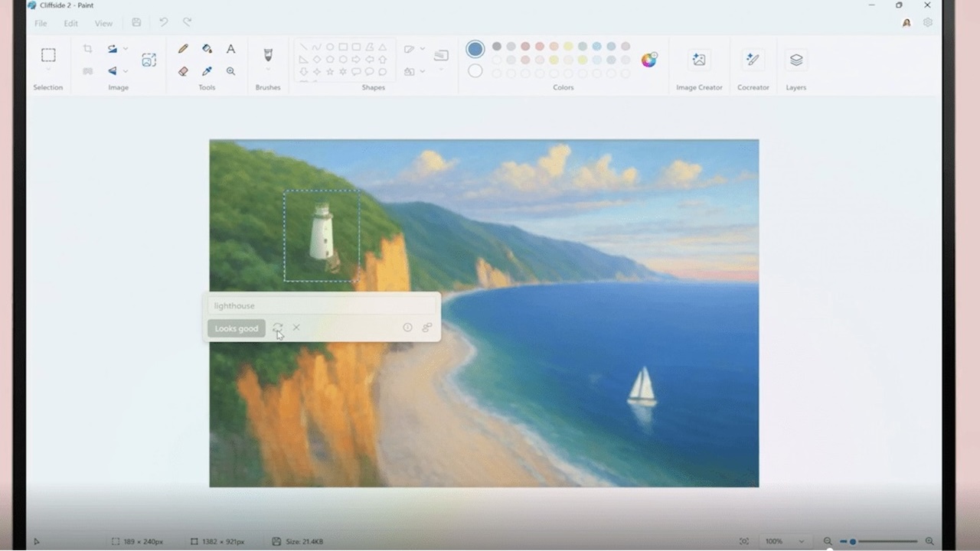Click the Looks good button
Image resolution: width=980 pixels, height=551 pixels.
coord(236,328)
